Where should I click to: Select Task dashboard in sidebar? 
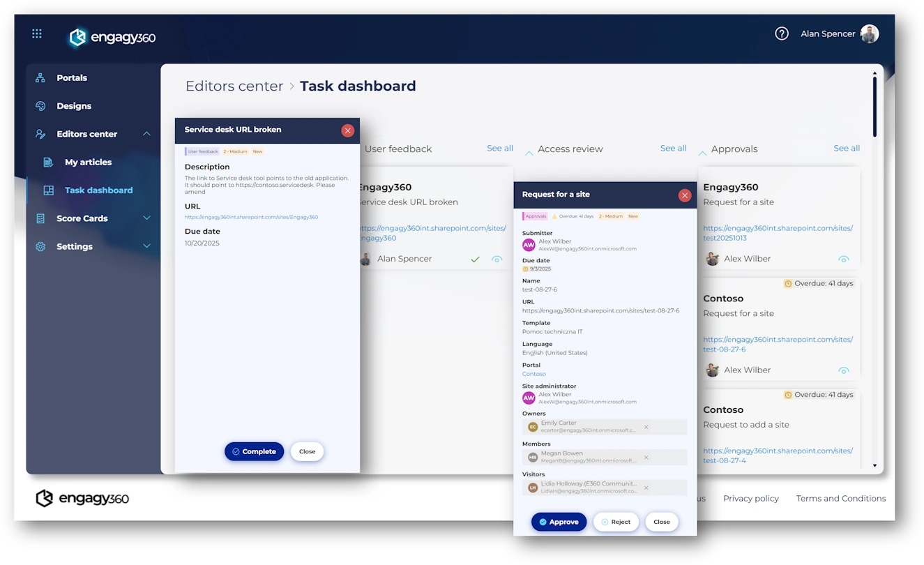click(98, 190)
